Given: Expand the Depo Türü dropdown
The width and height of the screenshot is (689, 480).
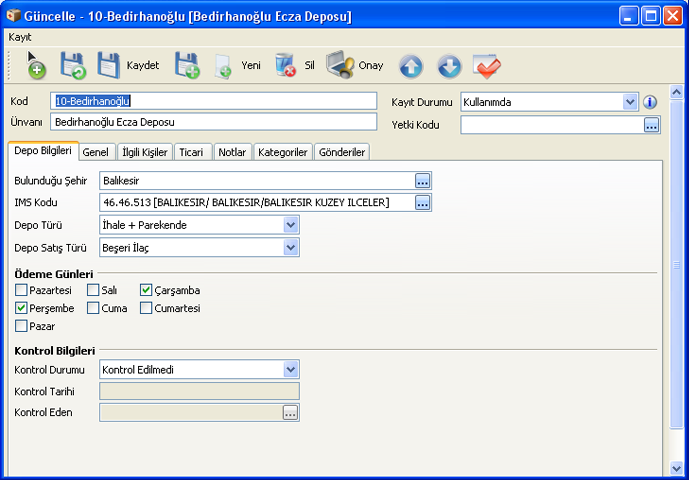Looking at the screenshot, I should (290, 225).
